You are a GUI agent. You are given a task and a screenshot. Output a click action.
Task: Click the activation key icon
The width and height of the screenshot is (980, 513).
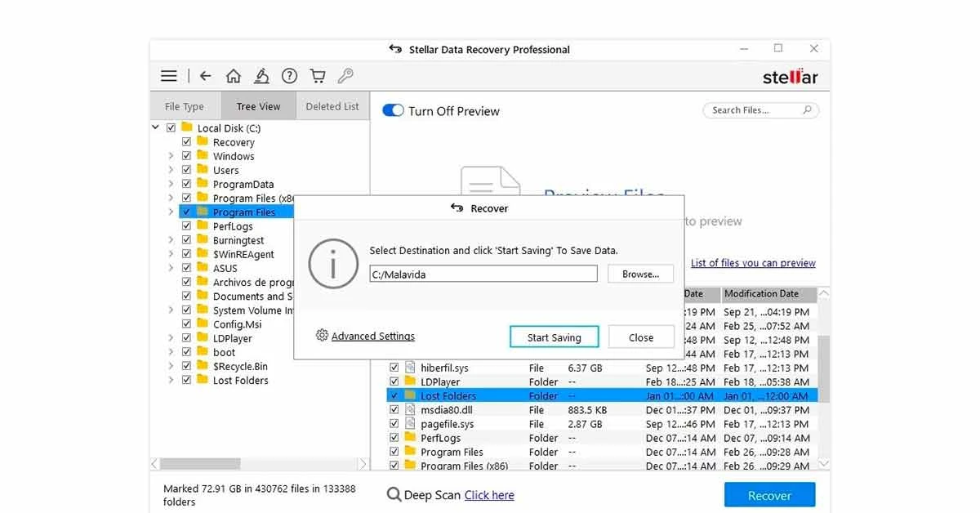point(345,75)
